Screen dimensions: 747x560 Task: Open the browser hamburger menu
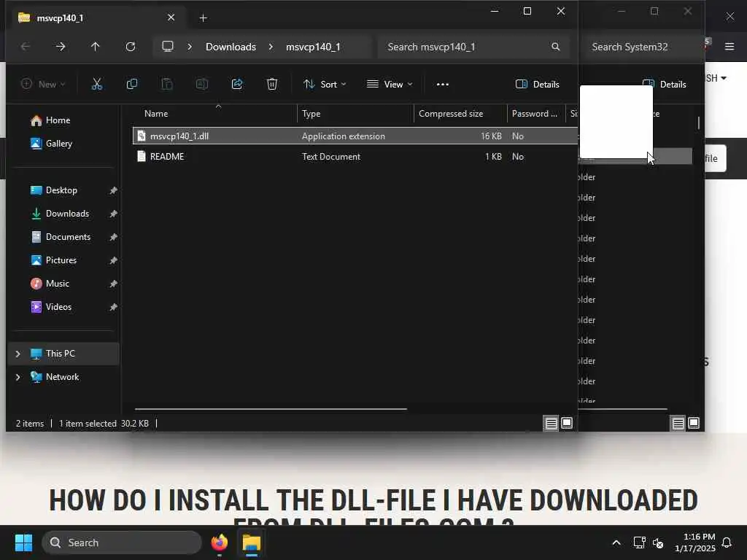[729, 47]
